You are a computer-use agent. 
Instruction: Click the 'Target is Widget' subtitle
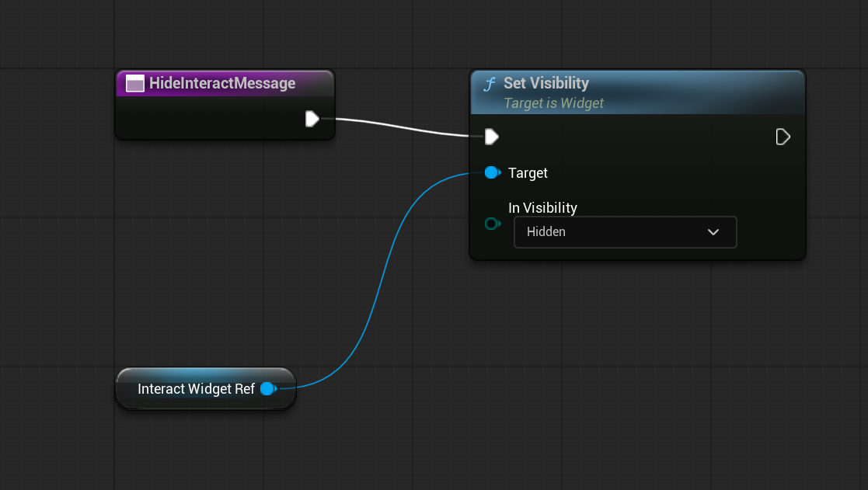click(x=553, y=103)
